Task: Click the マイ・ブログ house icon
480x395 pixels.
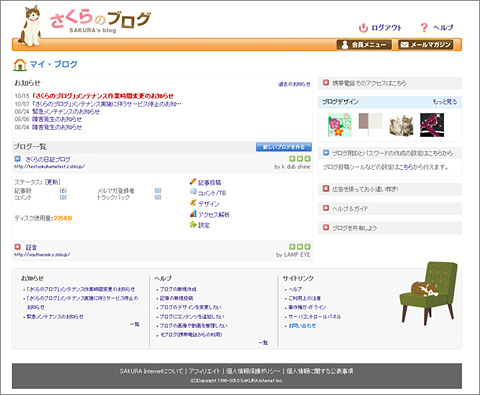Action: click(x=20, y=64)
